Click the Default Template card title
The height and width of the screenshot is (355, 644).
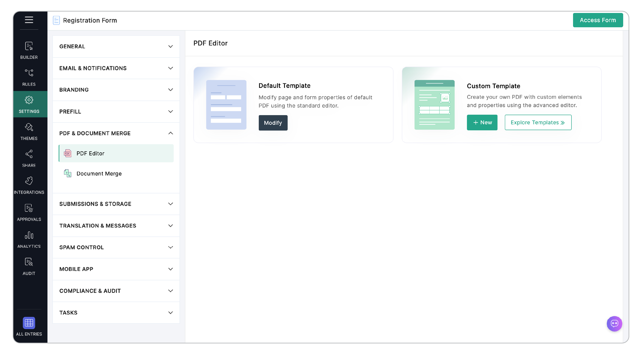click(285, 86)
